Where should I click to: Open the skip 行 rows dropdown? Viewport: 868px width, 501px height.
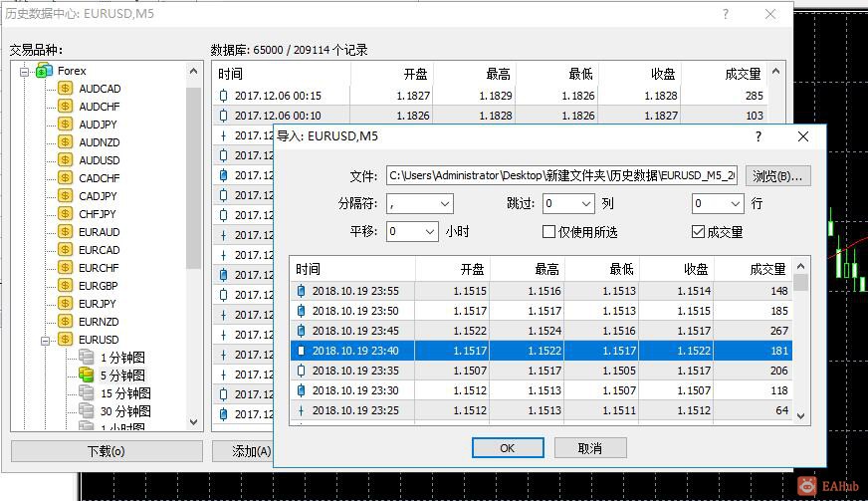[718, 204]
